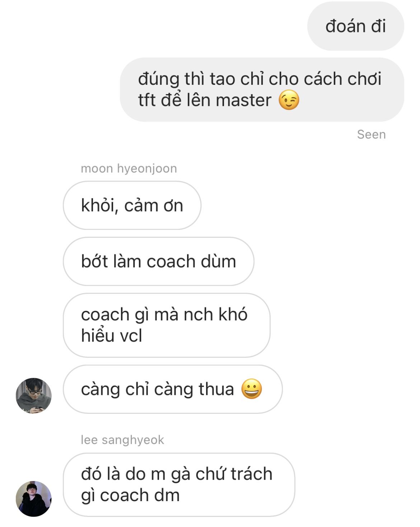Open lee sanghyeok's profile picture avatar
The height and width of the screenshot is (527, 420).
click(x=34, y=499)
